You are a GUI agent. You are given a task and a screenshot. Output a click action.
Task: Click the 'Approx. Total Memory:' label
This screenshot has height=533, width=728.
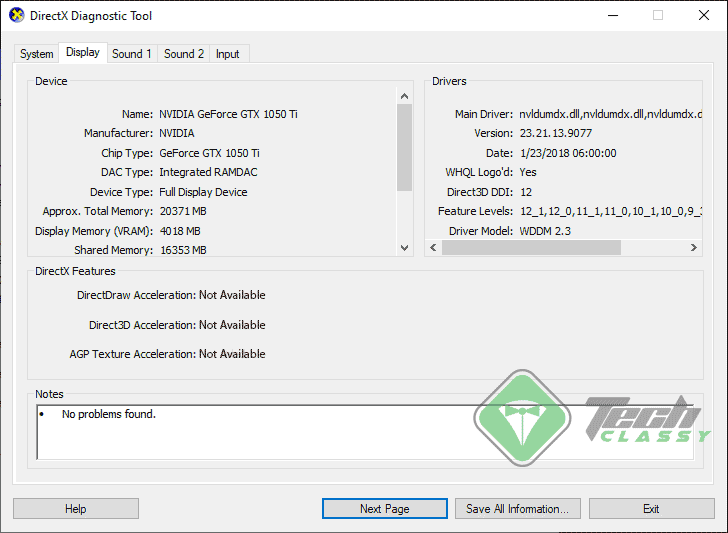click(x=98, y=211)
